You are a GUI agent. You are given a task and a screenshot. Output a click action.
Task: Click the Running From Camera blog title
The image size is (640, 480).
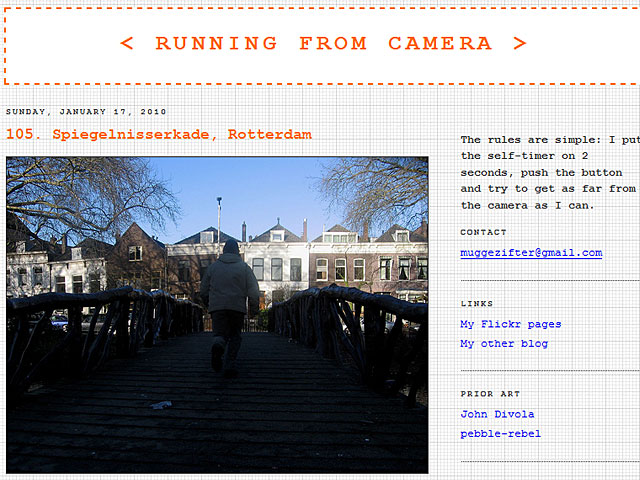[x=322, y=43]
